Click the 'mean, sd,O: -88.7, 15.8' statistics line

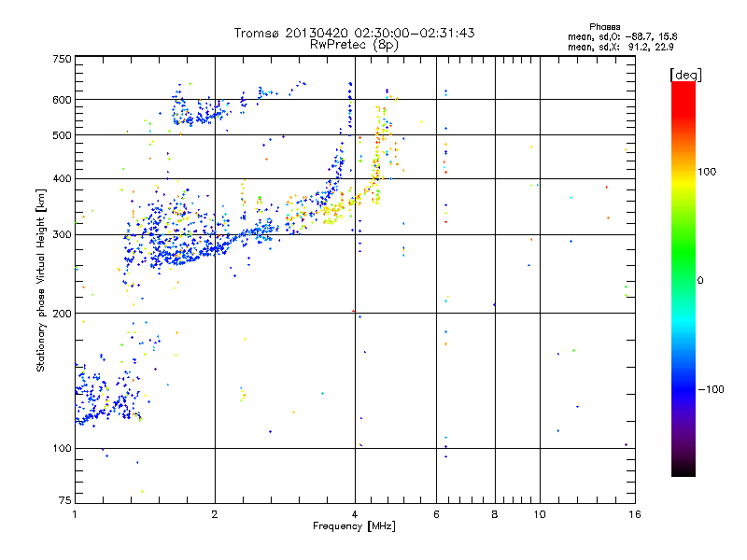coord(622,36)
